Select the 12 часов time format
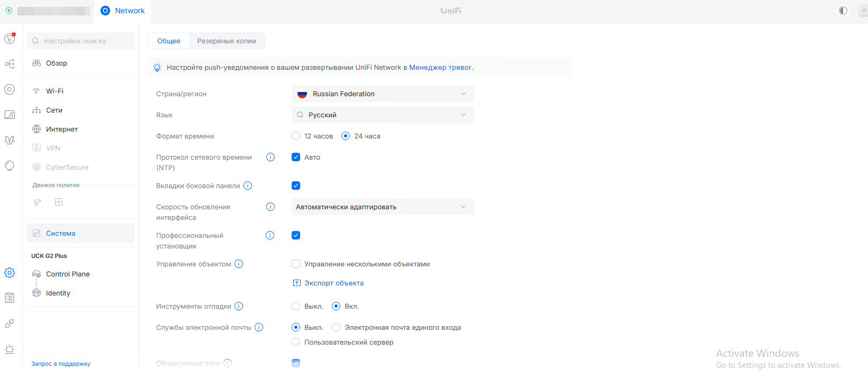The image size is (868, 370). coord(296,136)
